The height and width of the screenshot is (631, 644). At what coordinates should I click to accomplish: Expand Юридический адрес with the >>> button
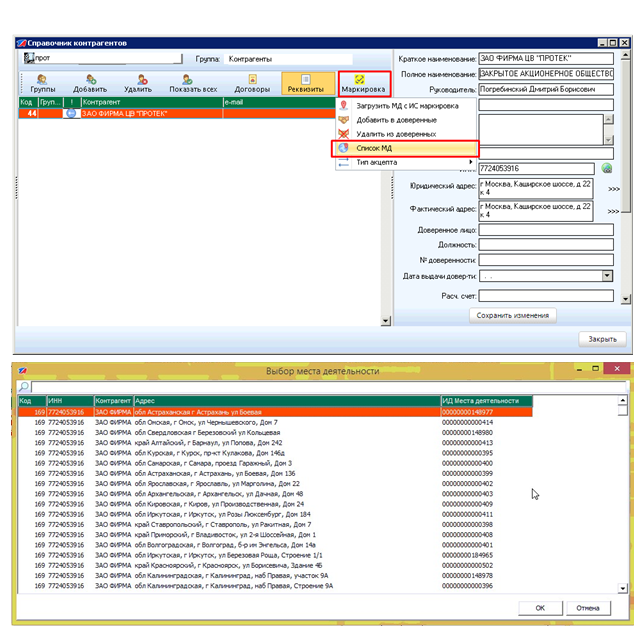point(613,188)
